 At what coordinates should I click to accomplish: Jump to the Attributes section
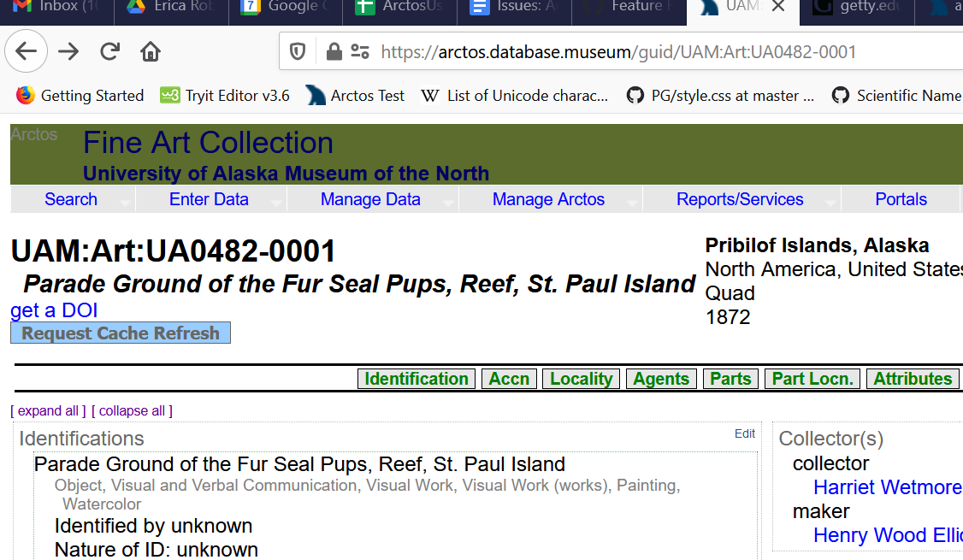coord(913,379)
